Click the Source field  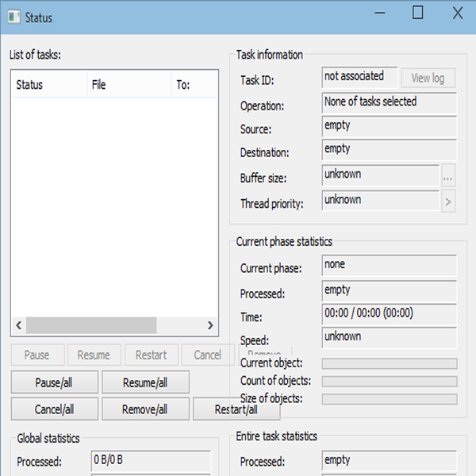[x=390, y=126]
